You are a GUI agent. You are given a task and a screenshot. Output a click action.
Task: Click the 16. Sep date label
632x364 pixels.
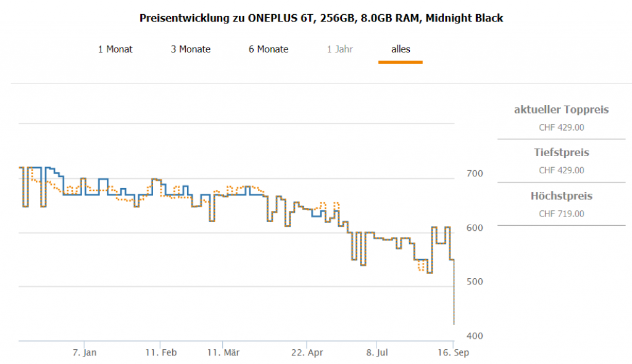tap(454, 353)
